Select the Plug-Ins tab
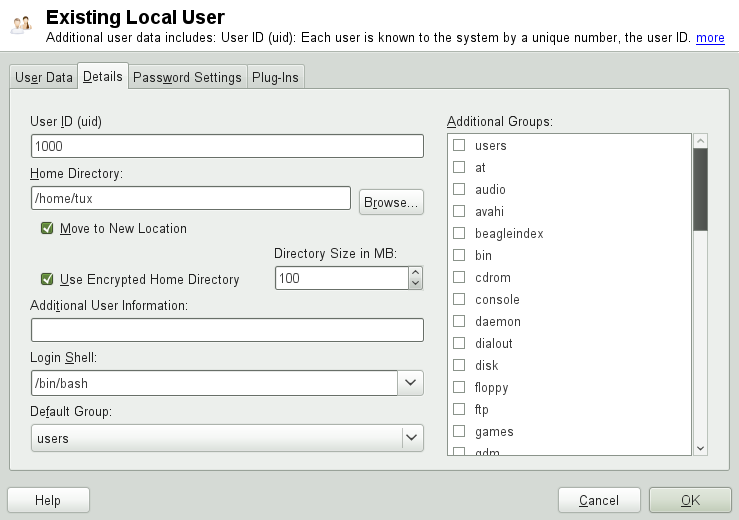 275,77
